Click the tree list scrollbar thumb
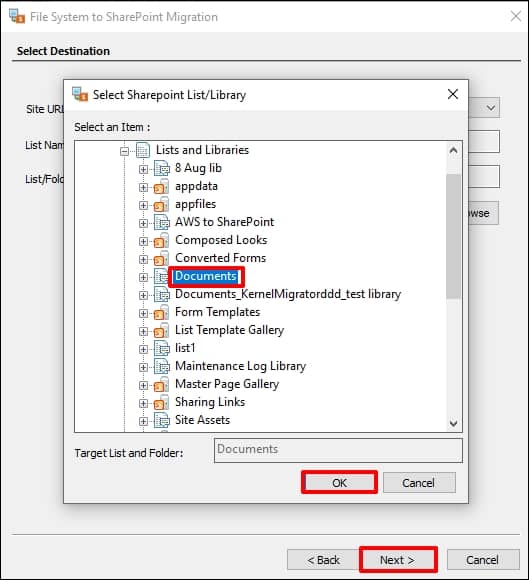Screen dimensions: 529x580 (454, 236)
